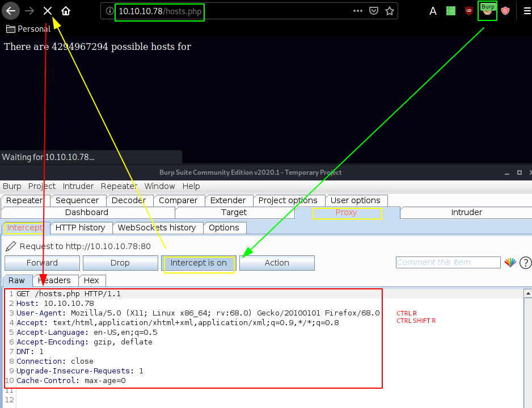
Task: Open the Project menu
Action: coord(42,186)
